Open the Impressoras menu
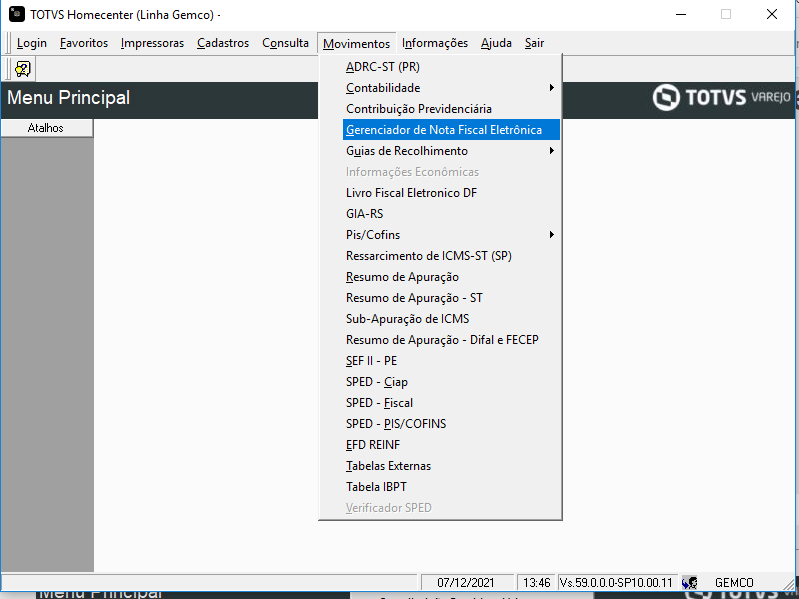Viewport: 799px width, 599px height. 152,43
